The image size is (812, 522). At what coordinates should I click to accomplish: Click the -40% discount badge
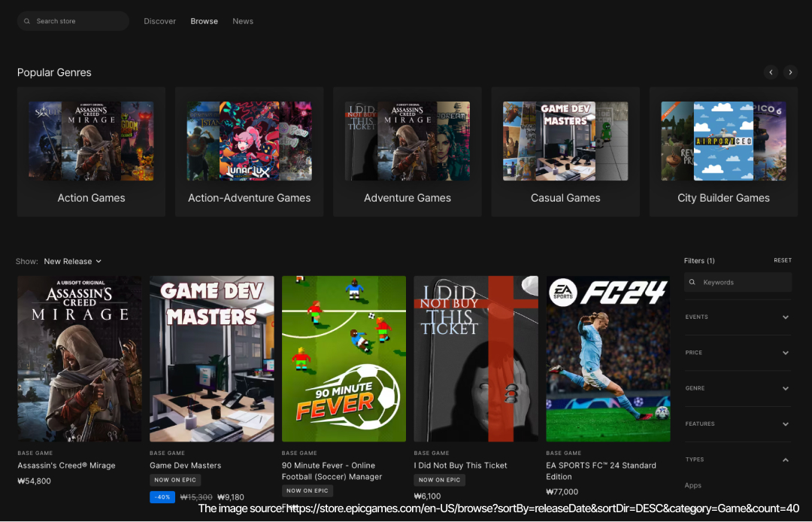pos(162,497)
